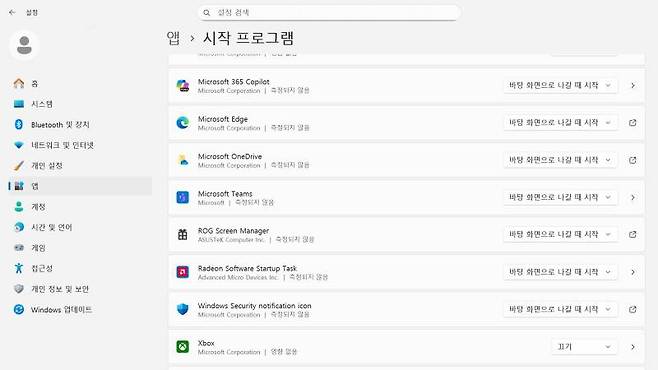Click Radeon Software Startup Task name text
Viewport: 658px width, 370px height.
[x=247, y=268]
